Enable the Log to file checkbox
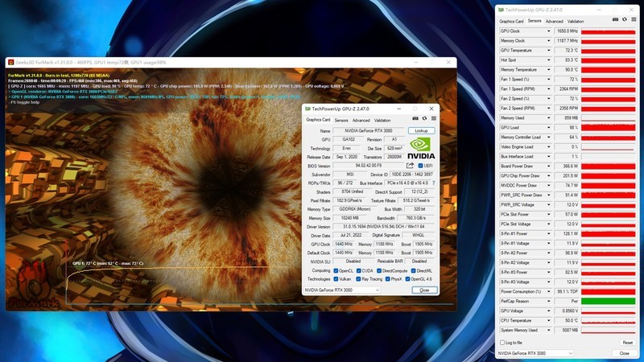The height and width of the screenshot is (362, 644). pos(503,343)
